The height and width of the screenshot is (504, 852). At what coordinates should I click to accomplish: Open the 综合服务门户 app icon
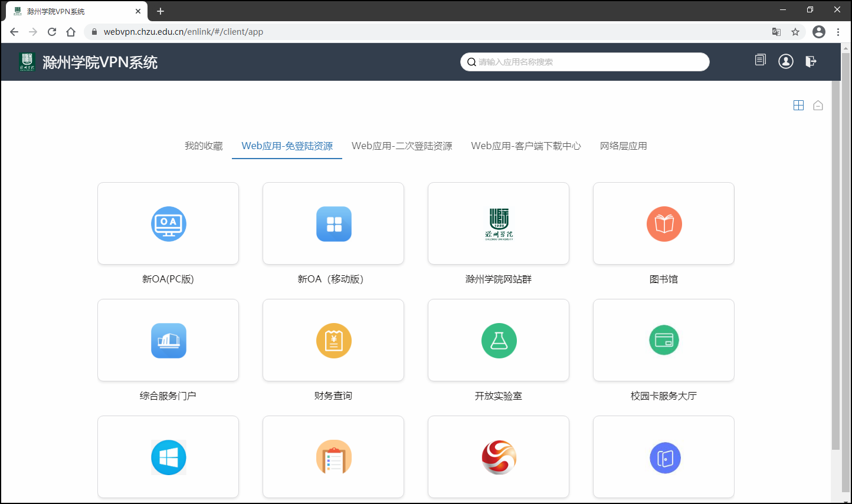click(168, 341)
